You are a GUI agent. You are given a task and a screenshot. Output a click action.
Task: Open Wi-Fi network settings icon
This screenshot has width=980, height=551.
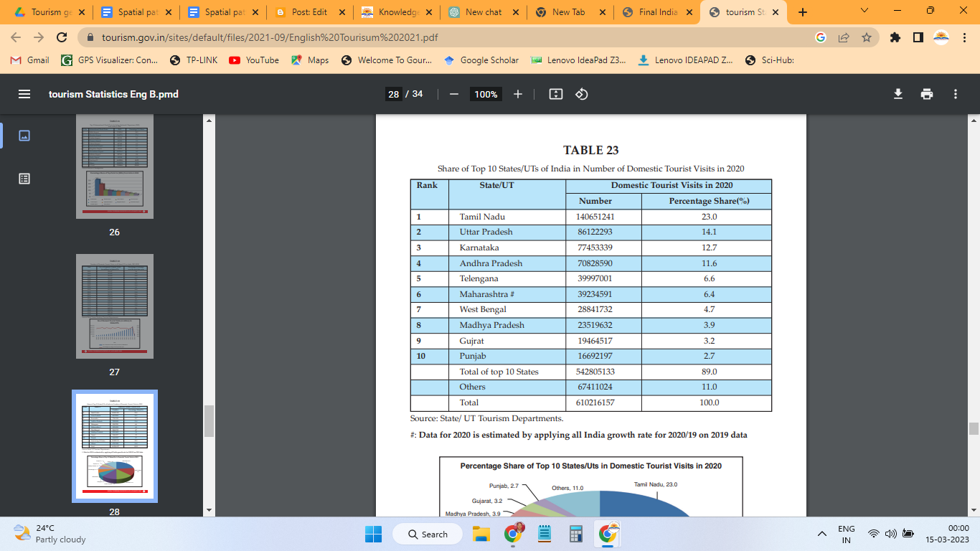click(x=874, y=534)
